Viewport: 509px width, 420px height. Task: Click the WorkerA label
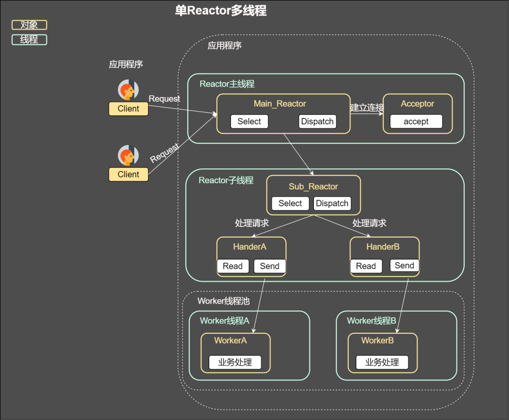pos(230,340)
